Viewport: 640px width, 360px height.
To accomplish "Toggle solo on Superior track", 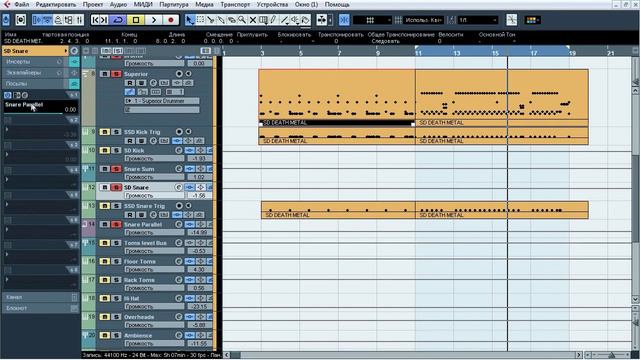I will click(116, 74).
